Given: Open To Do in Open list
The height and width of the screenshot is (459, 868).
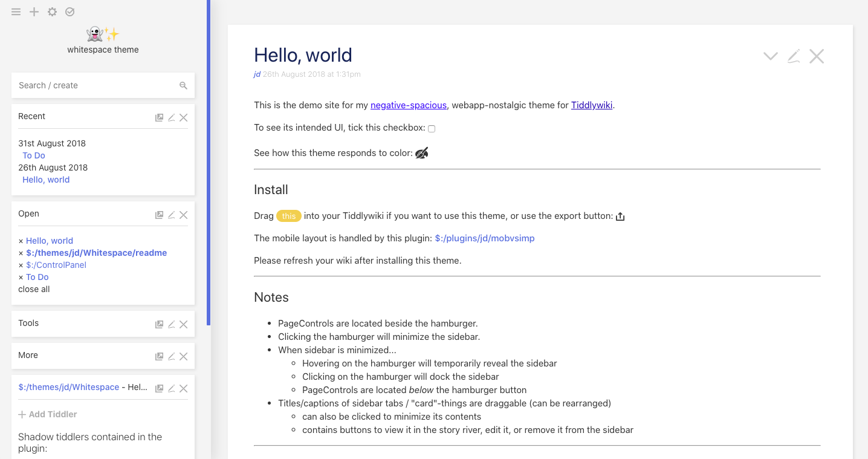Looking at the screenshot, I should point(37,277).
